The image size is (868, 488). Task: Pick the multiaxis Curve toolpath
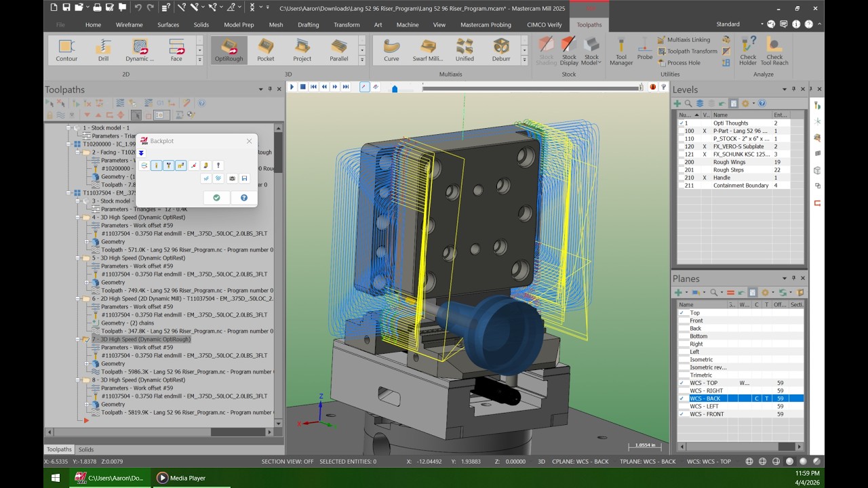click(391, 50)
